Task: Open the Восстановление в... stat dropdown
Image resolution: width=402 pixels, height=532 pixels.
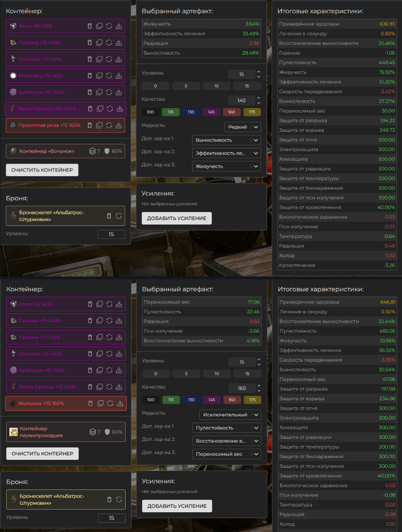Action: tap(227, 441)
